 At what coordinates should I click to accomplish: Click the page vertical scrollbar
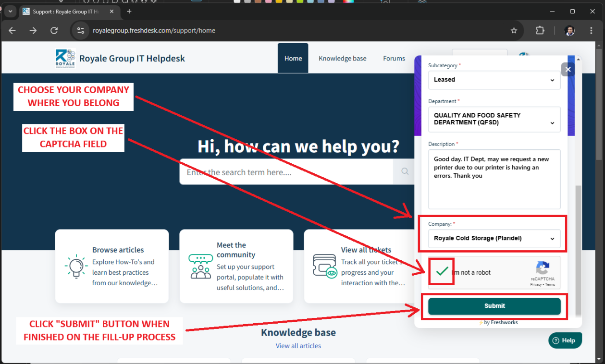598,104
